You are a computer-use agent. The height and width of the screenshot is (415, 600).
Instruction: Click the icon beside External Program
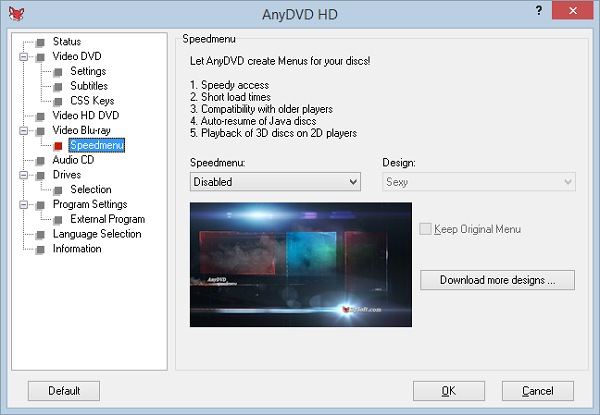(x=58, y=220)
